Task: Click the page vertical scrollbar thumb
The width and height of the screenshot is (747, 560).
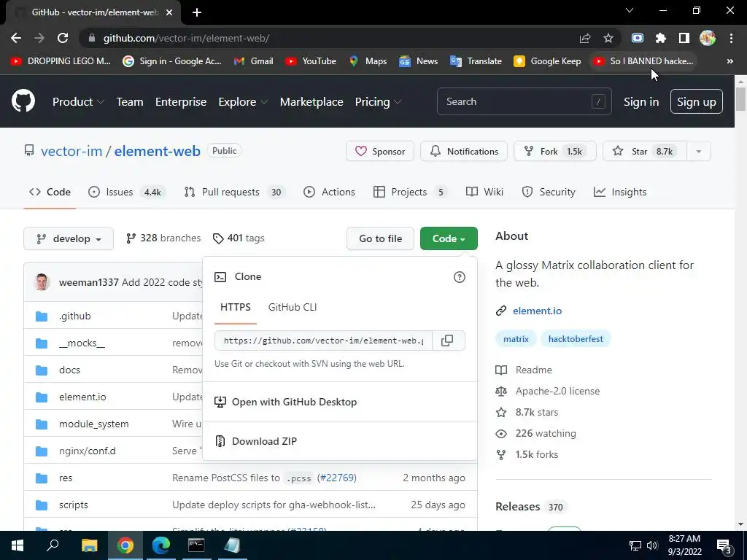Action: (740, 98)
